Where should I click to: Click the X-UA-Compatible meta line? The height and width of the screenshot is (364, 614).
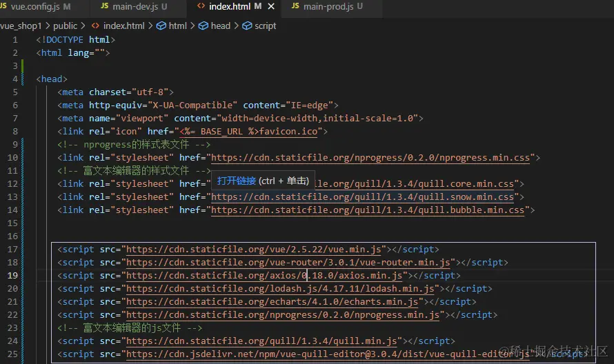pyautogui.click(x=198, y=105)
